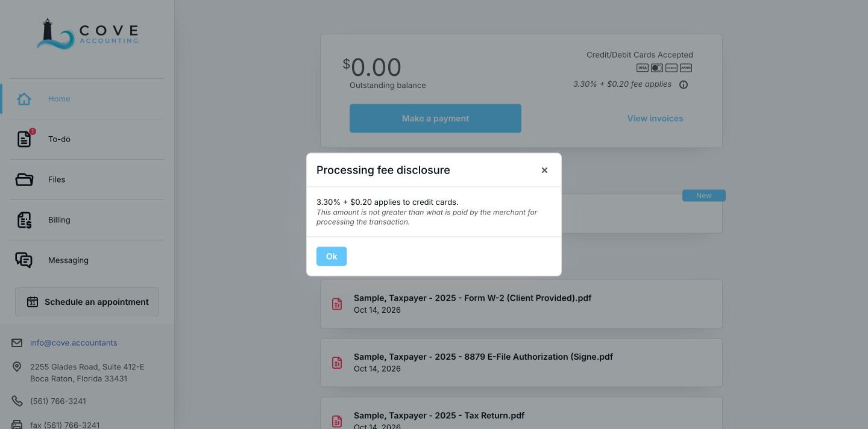
Task: Click the PDF icon beside Form W-2
Action: pos(337,304)
